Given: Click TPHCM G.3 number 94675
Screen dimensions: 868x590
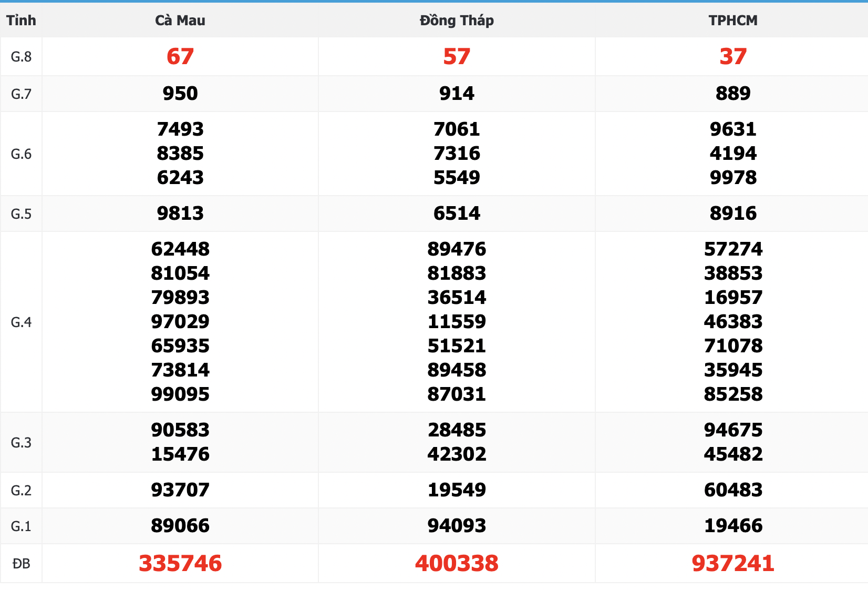Looking at the screenshot, I should 733,430.
